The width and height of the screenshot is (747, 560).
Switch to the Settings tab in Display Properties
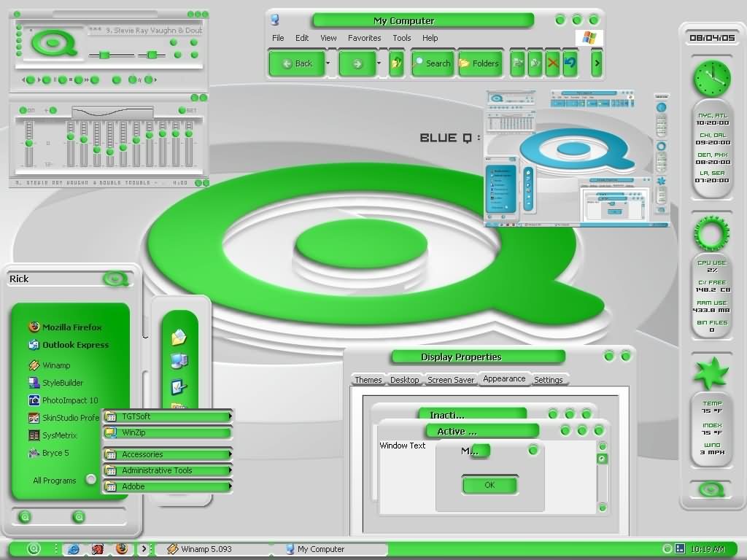[549, 380]
